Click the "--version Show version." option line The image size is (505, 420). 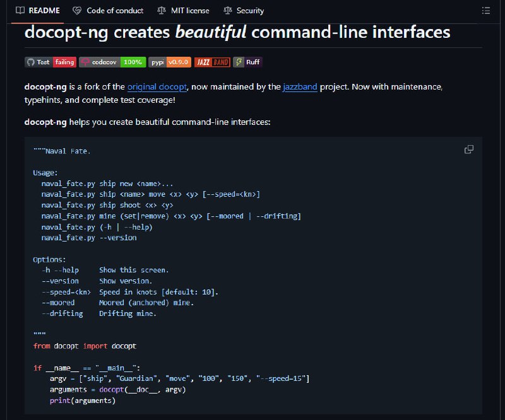tap(97, 281)
